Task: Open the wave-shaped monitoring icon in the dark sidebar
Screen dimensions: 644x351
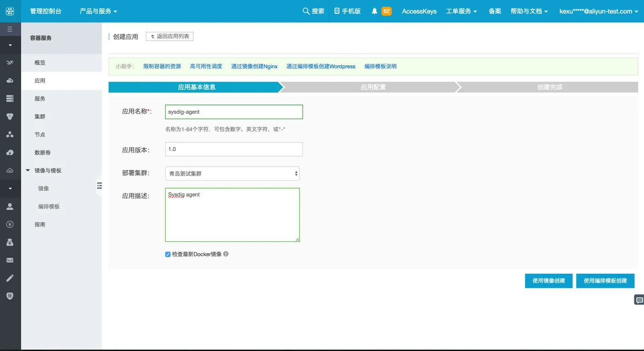Action: point(10,63)
